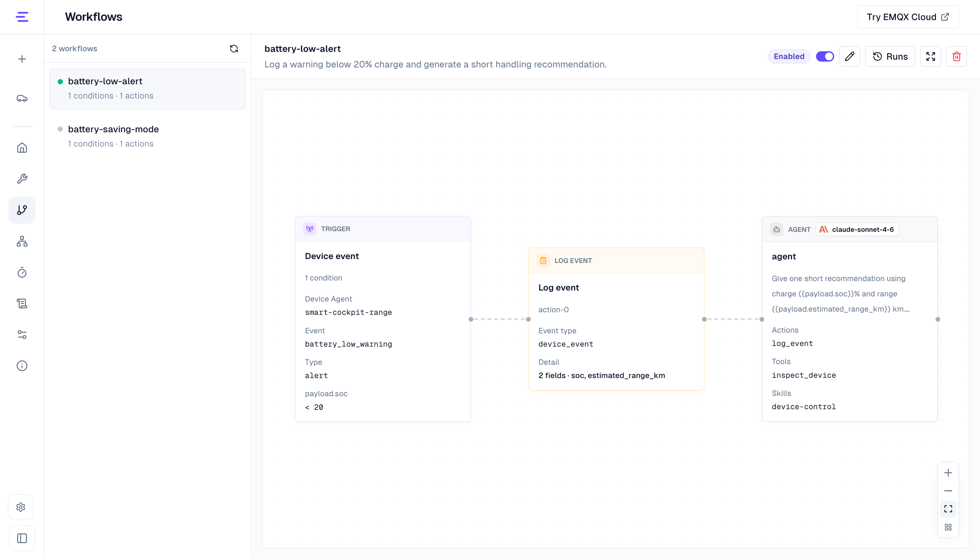Click the agent node output handle
Screen dimensions: 980x559
point(938,319)
